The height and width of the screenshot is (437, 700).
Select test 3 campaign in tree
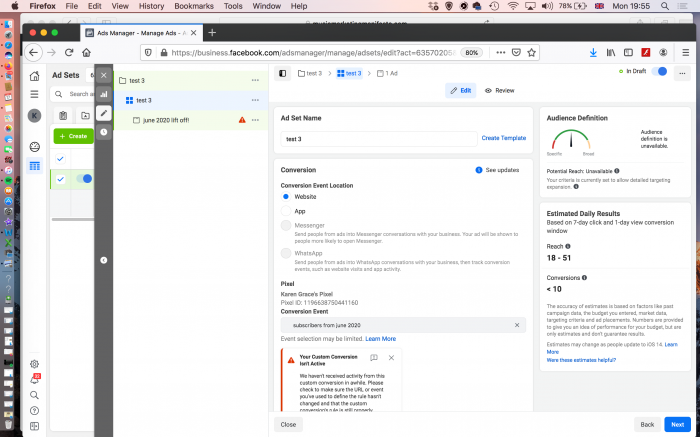click(137, 80)
